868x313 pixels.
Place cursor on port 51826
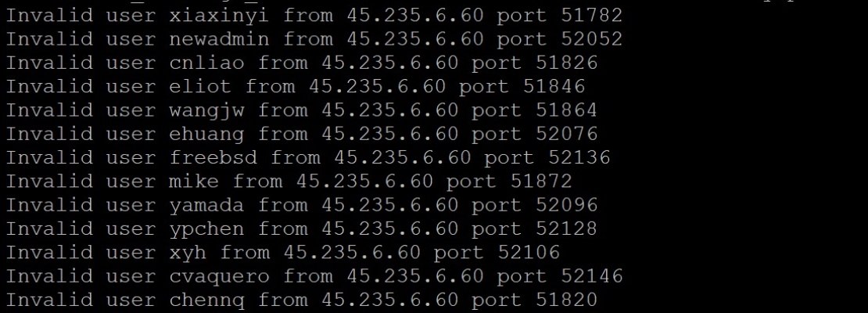coord(567,63)
